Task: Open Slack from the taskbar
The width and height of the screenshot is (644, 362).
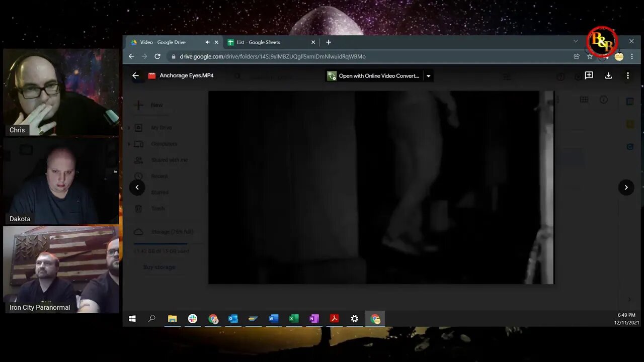Action: pyautogui.click(x=193, y=318)
